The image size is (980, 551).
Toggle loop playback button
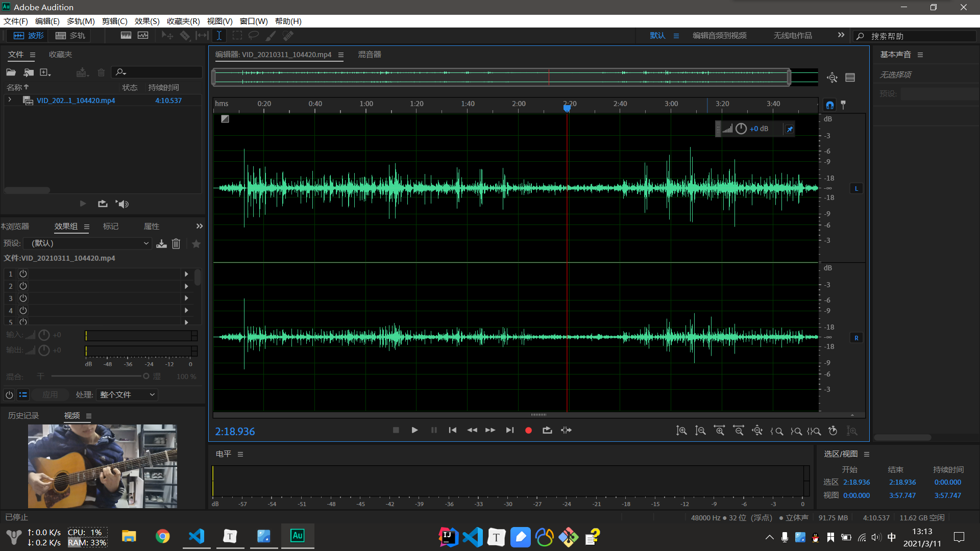547,431
